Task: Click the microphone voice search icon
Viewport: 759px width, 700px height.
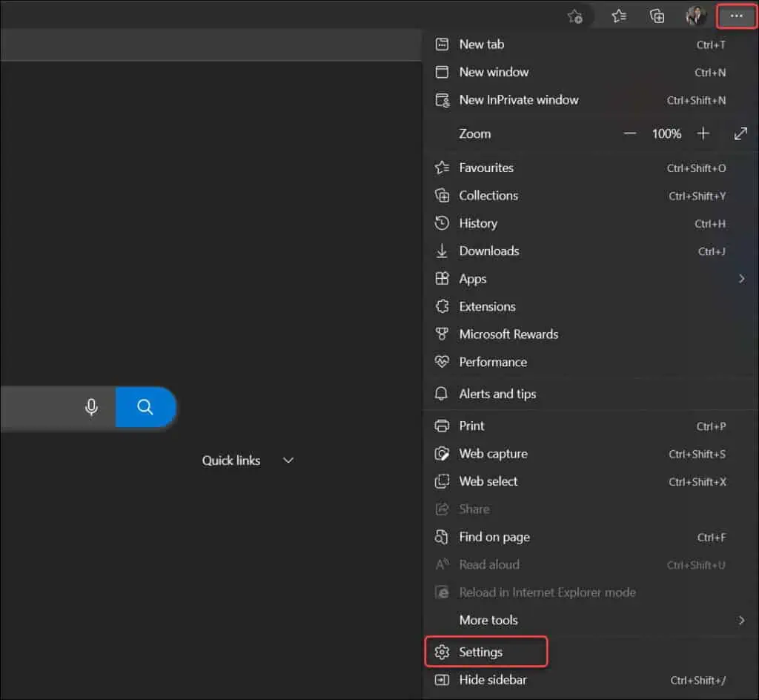Action: coord(91,407)
